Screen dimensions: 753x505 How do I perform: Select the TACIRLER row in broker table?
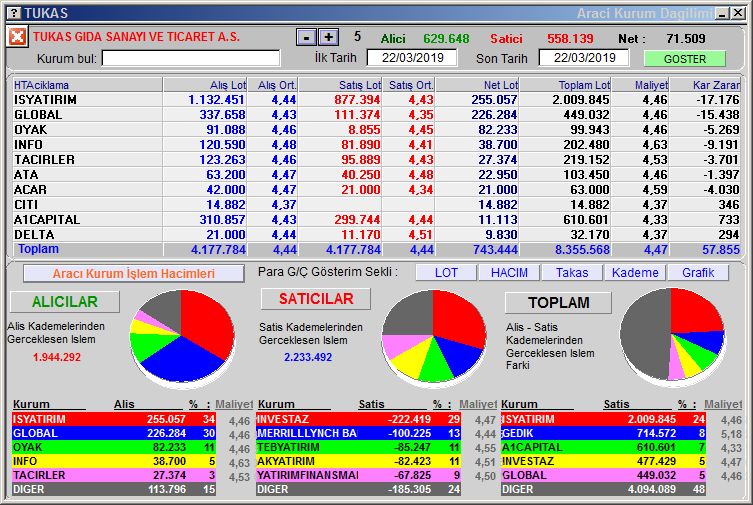(376, 159)
